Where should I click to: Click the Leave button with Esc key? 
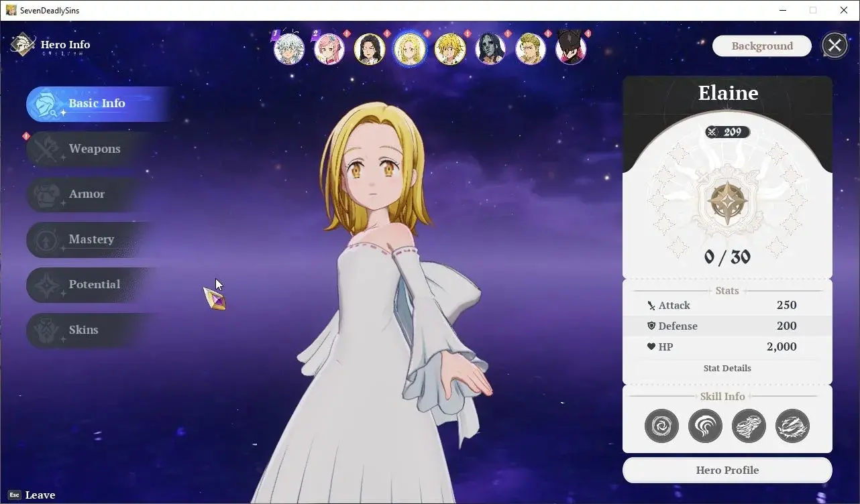32,495
